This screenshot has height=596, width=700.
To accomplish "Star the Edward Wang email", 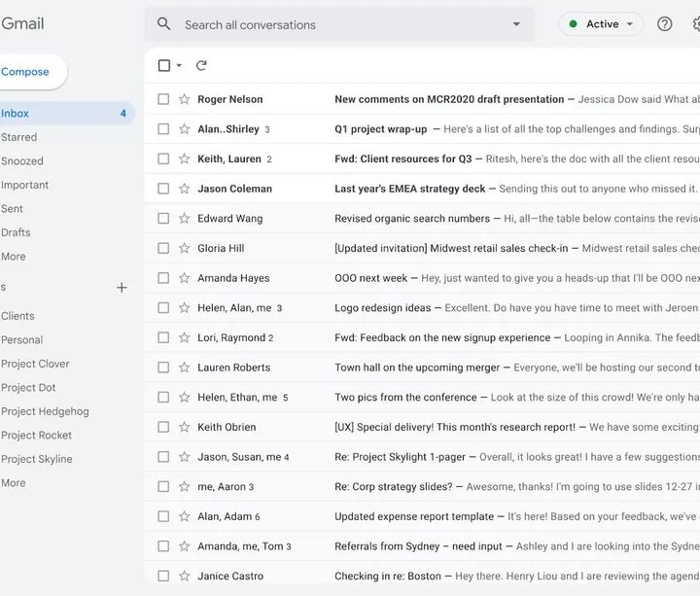I will pyautogui.click(x=185, y=219).
